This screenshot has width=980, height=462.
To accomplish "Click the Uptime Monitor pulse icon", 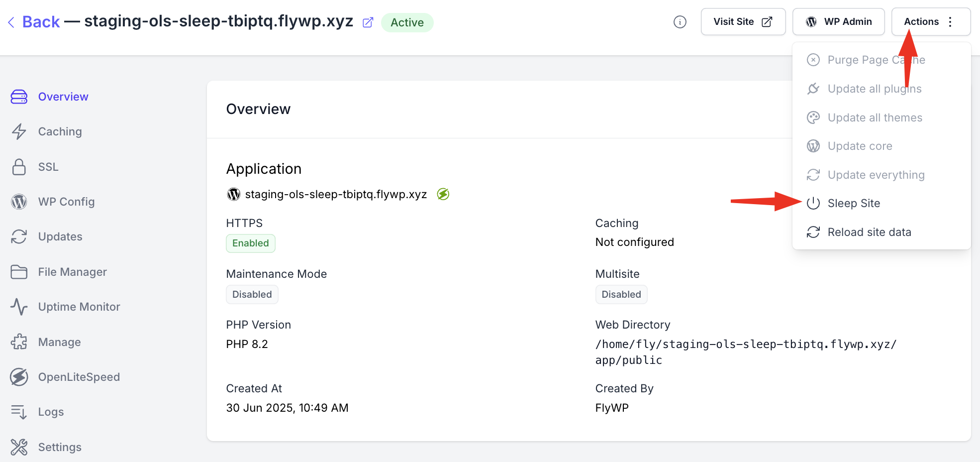I will point(19,307).
